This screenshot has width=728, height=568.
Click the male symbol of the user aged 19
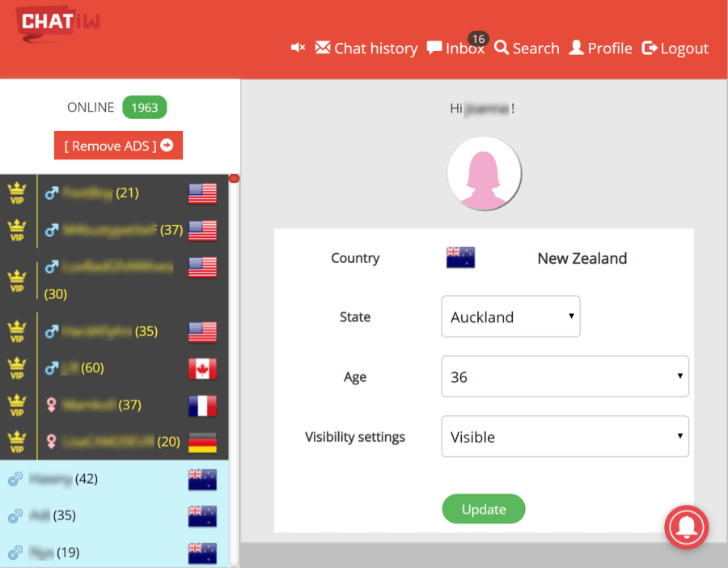pyautogui.click(x=15, y=553)
